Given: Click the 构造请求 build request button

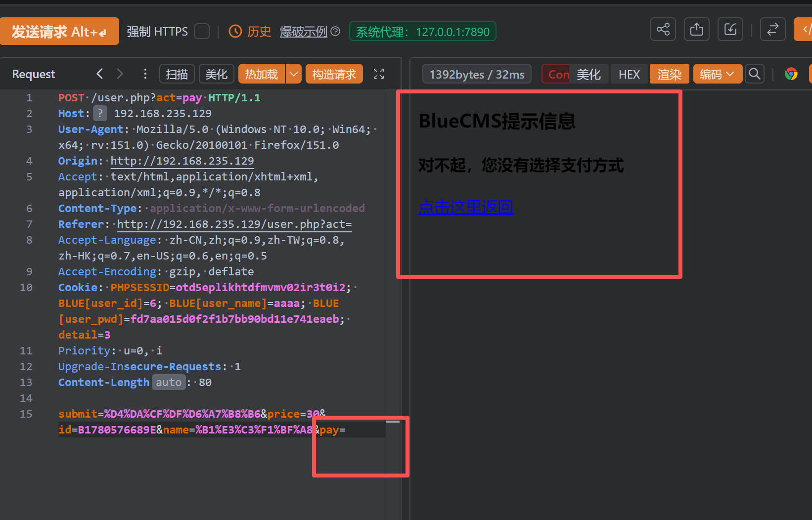Looking at the screenshot, I should pos(334,74).
